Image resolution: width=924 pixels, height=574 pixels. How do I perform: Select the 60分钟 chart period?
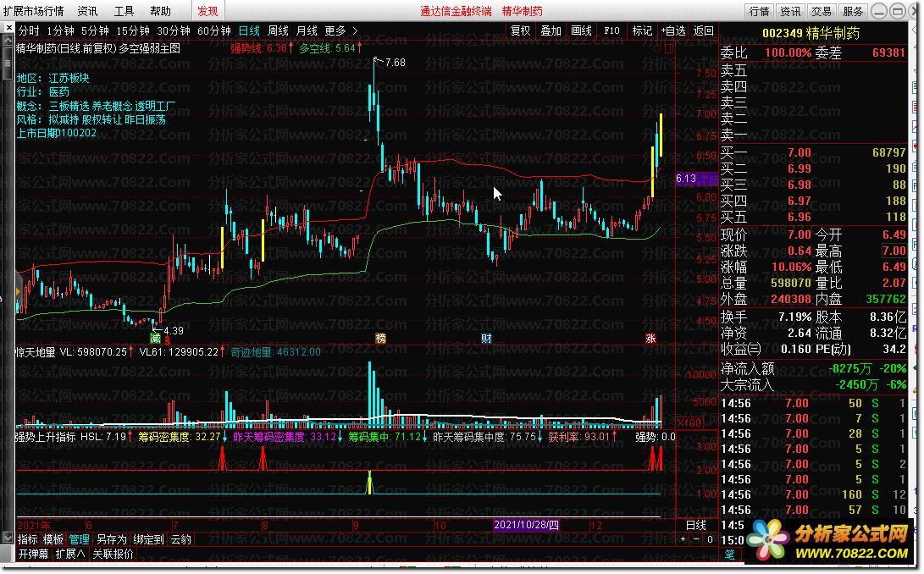[x=214, y=30]
